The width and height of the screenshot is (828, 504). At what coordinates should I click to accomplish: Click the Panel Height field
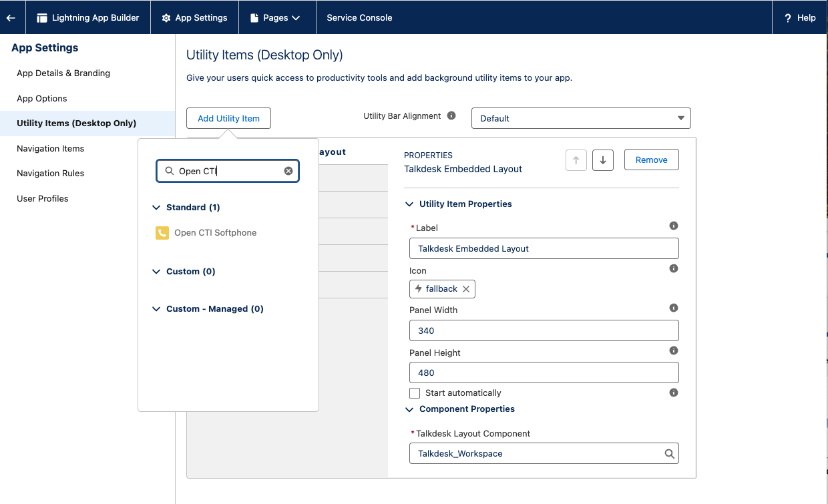tap(544, 372)
